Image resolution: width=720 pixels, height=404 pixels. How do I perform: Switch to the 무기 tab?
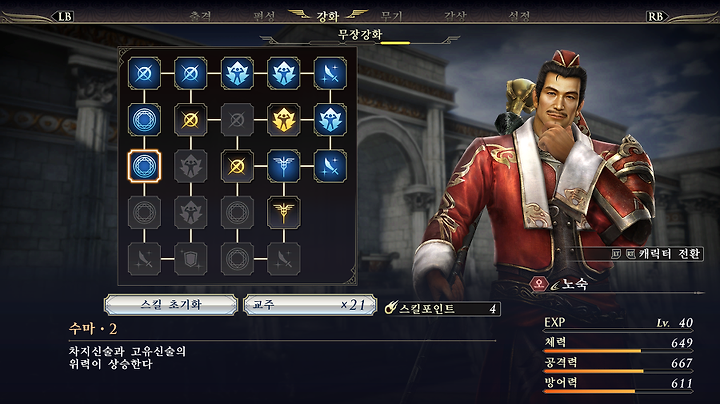coord(392,17)
